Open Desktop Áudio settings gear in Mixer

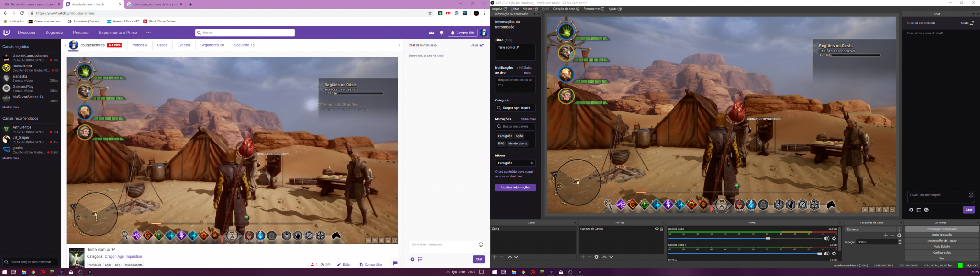point(834,238)
